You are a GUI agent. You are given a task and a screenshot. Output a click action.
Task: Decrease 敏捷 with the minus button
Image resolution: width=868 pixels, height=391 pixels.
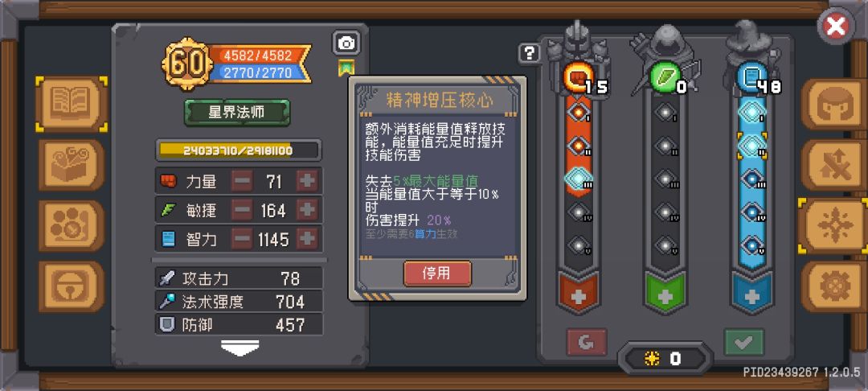click(242, 210)
